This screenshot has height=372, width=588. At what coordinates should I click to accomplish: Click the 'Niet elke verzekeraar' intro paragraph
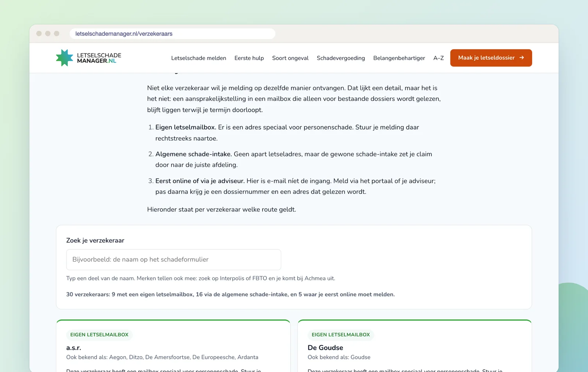coord(294,99)
